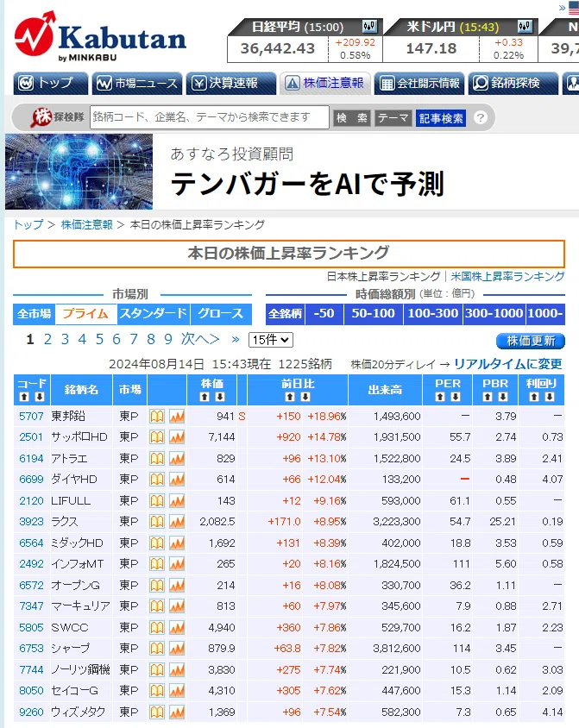Sort PBR column descending with down arrow

(x=502, y=397)
